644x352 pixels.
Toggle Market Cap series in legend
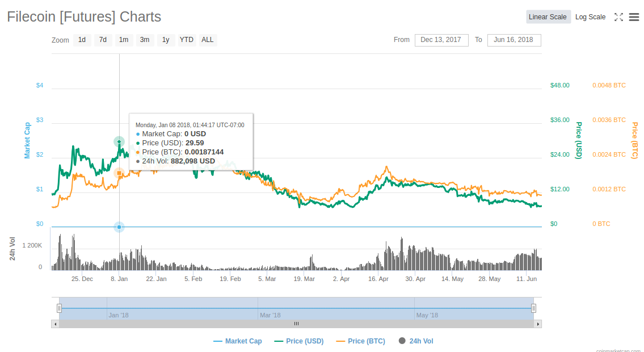(238, 341)
